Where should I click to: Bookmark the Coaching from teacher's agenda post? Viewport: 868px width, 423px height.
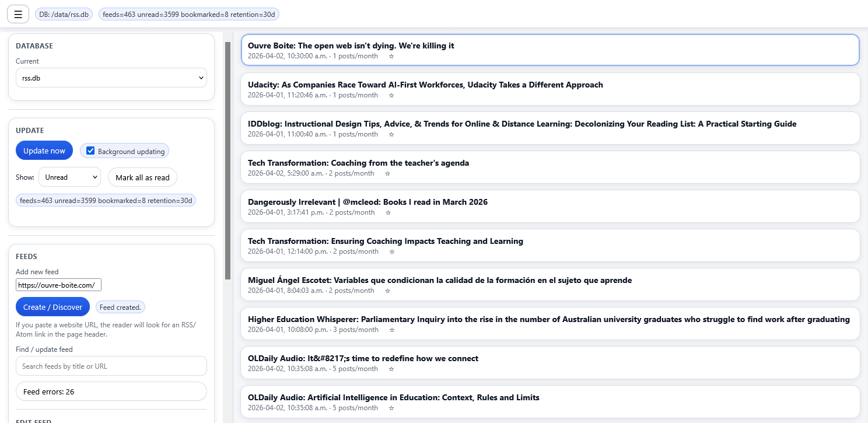click(x=387, y=174)
